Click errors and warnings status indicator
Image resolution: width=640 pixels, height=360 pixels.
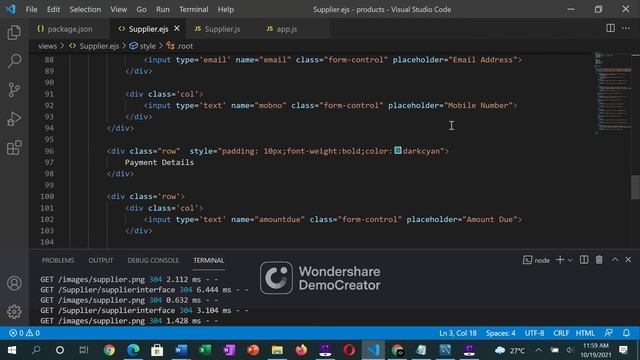24,333
